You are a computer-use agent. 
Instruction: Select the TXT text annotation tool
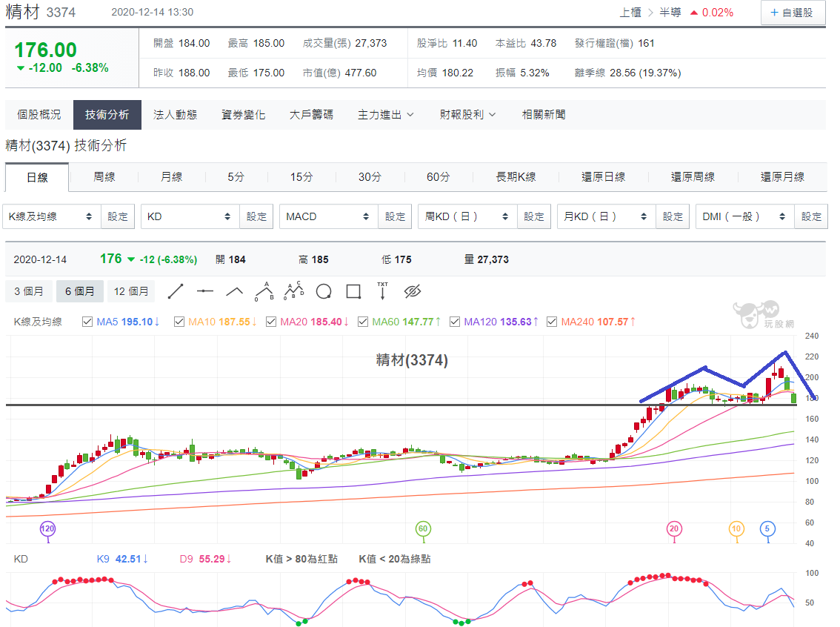coord(382,291)
